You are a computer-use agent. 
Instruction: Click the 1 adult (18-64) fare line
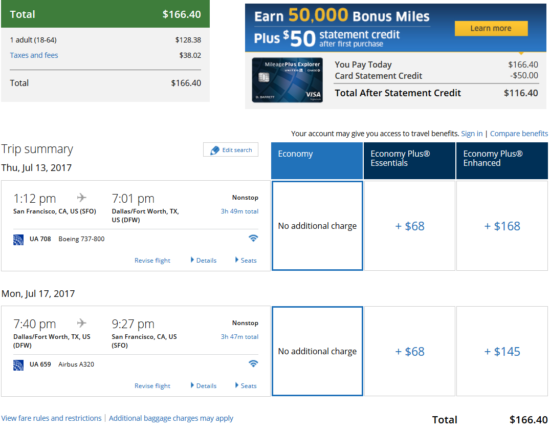105,40
